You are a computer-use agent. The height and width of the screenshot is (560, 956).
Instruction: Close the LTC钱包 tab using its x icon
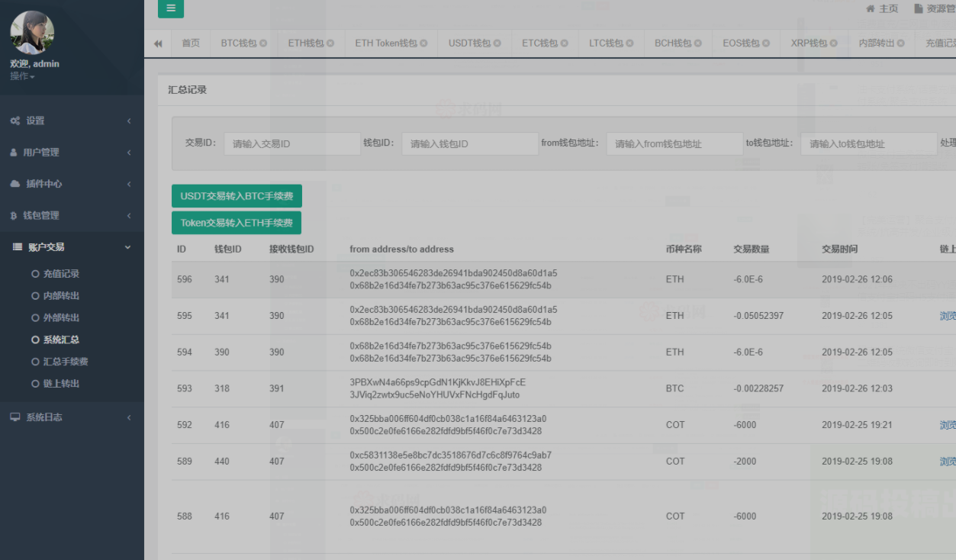pos(630,43)
